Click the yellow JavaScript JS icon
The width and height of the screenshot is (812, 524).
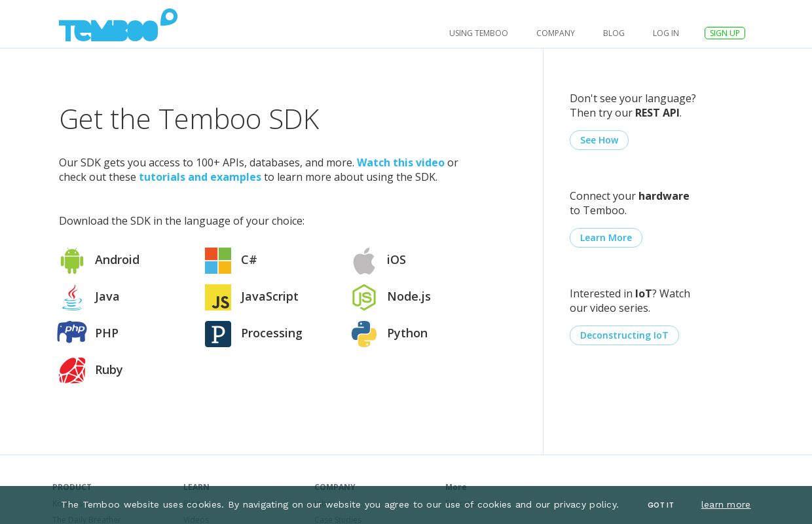218,297
